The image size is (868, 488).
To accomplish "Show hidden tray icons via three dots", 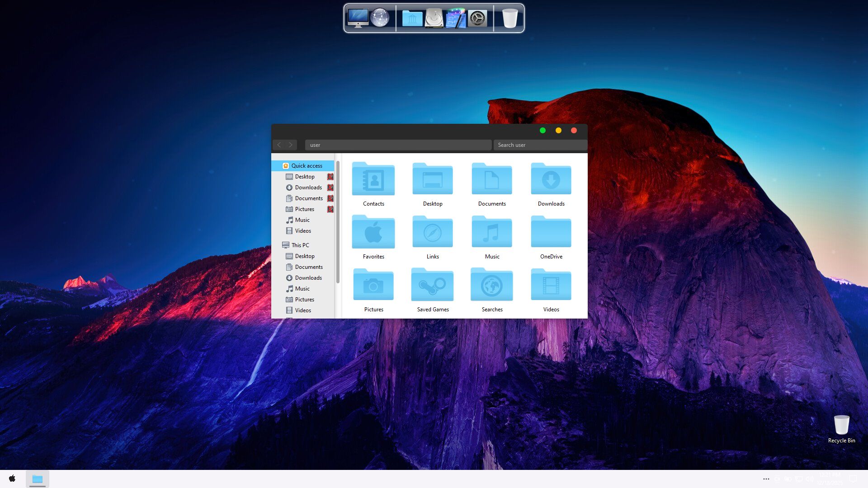I will click(x=766, y=479).
